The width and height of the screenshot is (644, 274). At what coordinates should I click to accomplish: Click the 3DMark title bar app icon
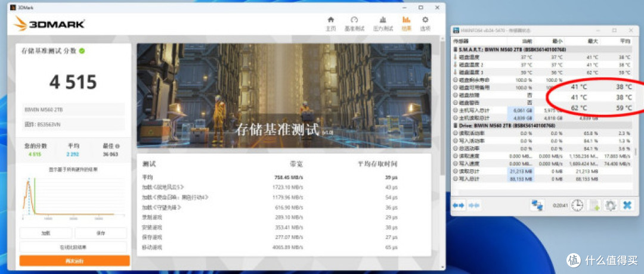pos(13,7)
